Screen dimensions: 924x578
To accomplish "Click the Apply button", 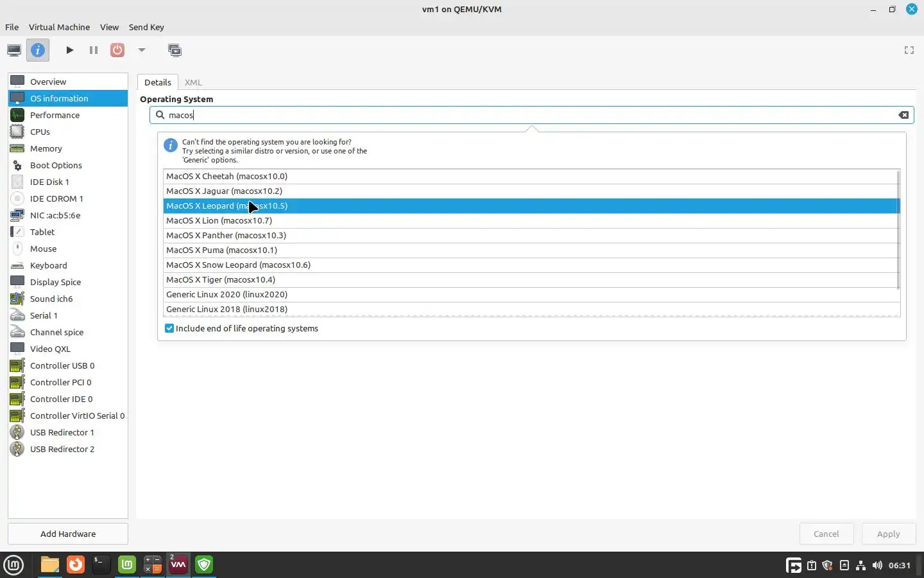I will 889,534.
